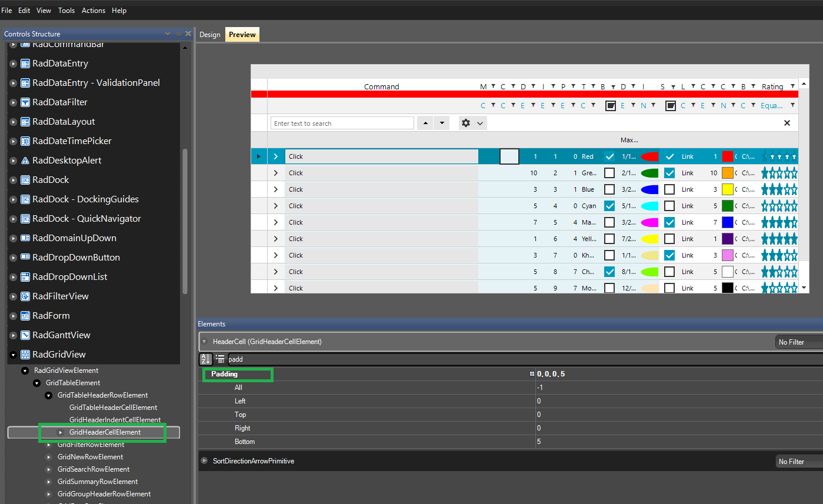Uncheck the second checkbox in the Magenta row
Screen dimensions: 823x504
pos(669,222)
